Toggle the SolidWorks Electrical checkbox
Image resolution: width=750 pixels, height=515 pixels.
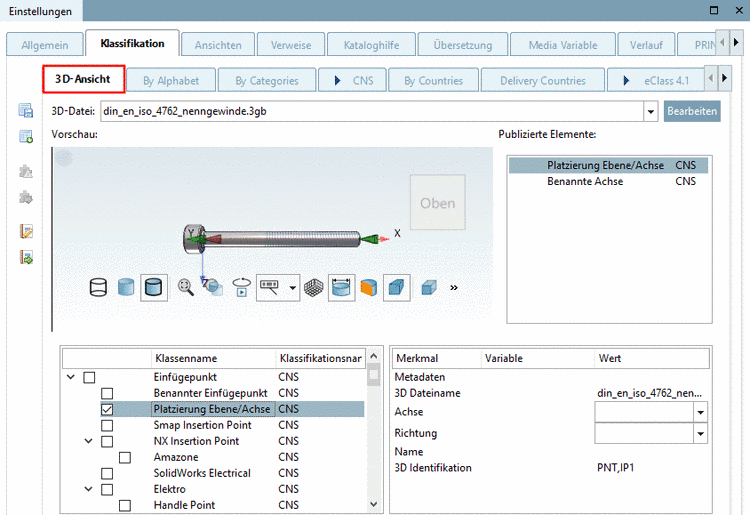point(107,473)
